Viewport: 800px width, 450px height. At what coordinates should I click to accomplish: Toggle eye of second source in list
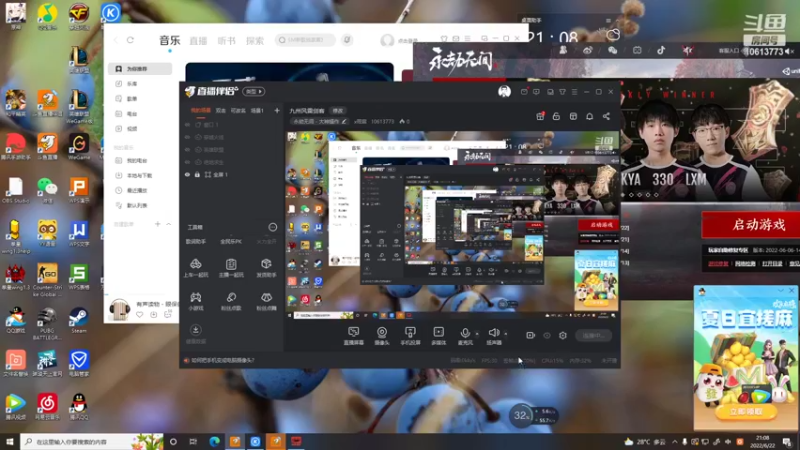pos(187,137)
